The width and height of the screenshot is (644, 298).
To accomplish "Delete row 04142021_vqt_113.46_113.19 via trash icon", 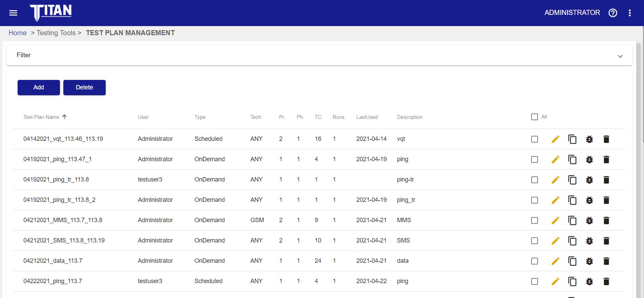I will [606, 139].
